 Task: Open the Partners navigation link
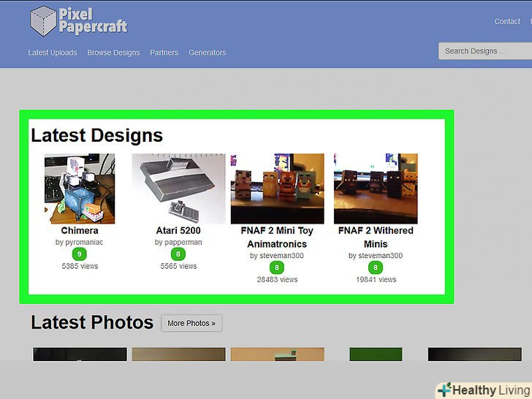(164, 53)
